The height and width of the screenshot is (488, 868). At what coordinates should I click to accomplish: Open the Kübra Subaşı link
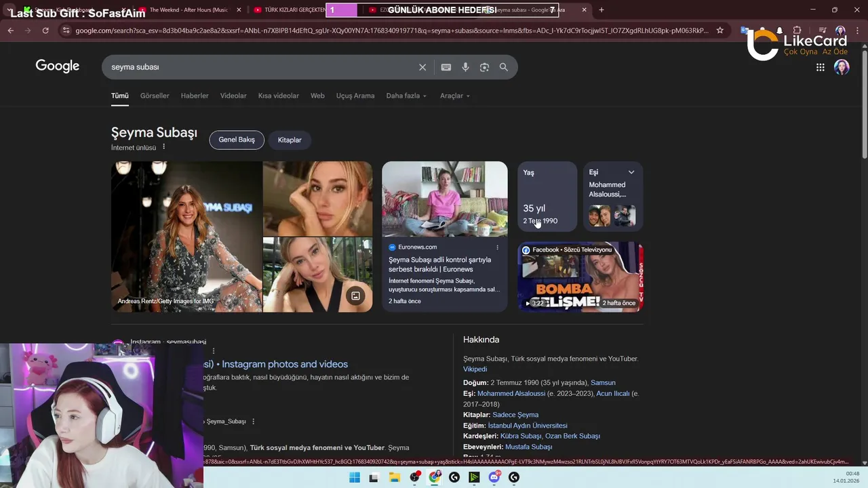click(521, 436)
